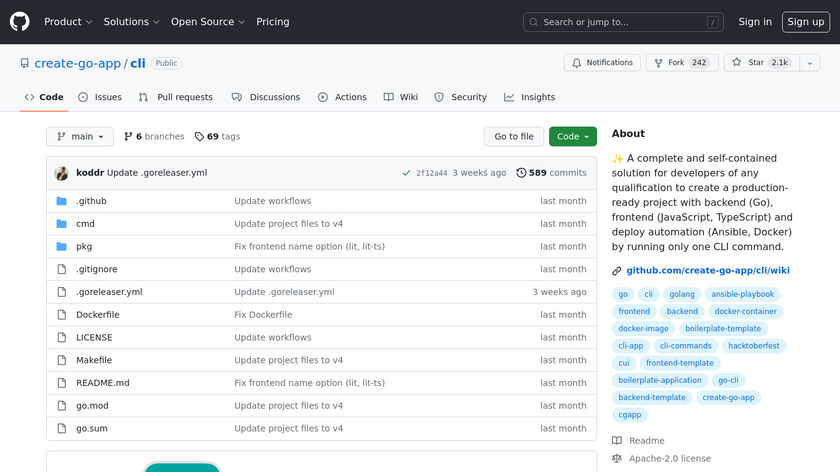Click the branches icon next to 6
840x472 pixels.
click(128, 137)
